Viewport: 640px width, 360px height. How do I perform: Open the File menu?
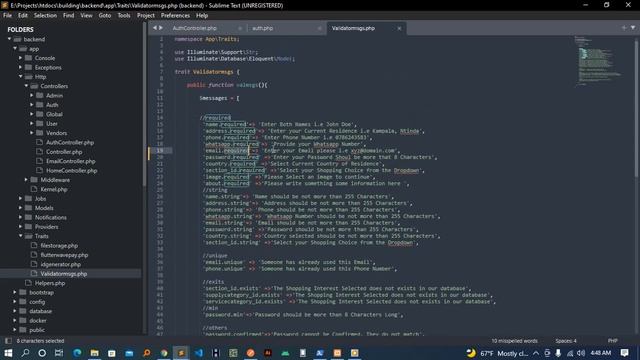(x=7, y=16)
